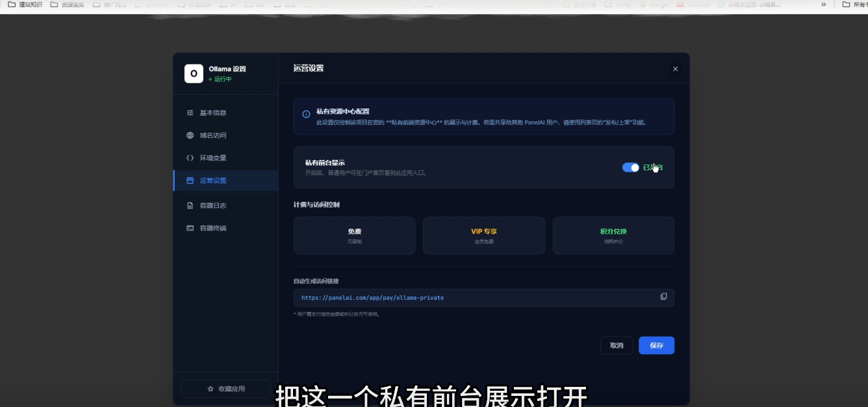This screenshot has width=868, height=407.
Task: Select the VIP 专享 billing option
Action: [x=484, y=235]
